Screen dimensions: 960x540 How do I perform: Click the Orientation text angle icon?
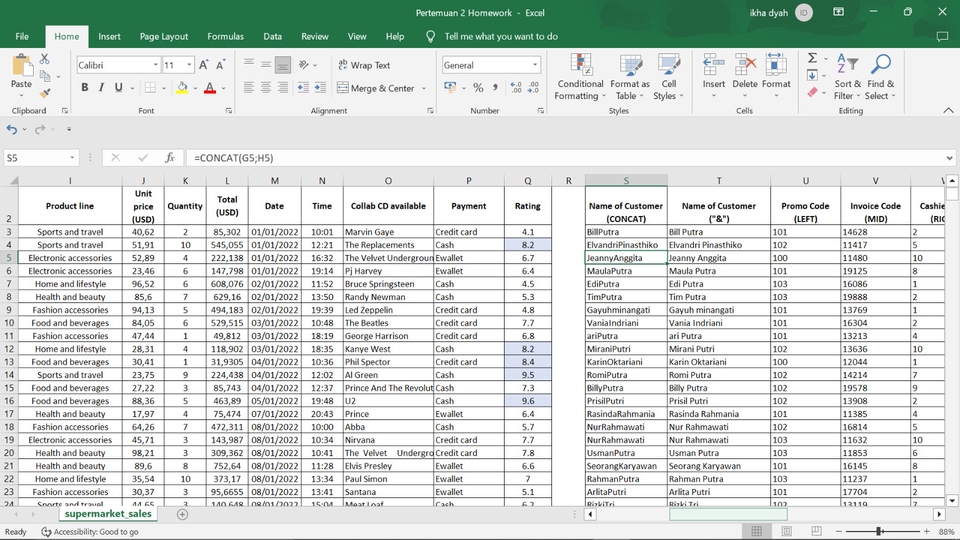tap(304, 65)
